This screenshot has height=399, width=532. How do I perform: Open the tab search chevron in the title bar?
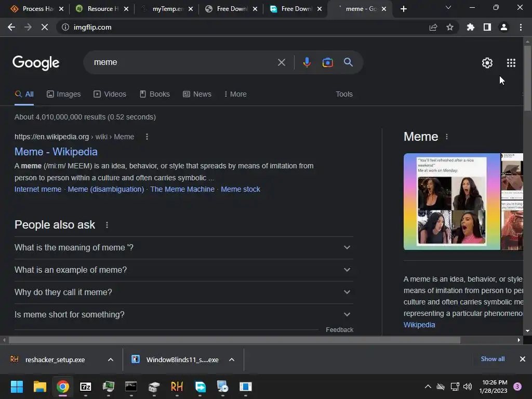coord(448,7)
